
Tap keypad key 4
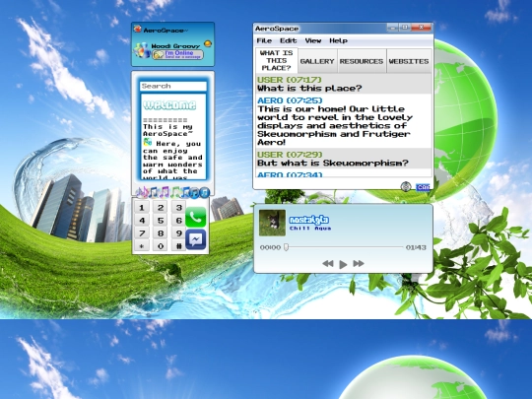[142, 221]
